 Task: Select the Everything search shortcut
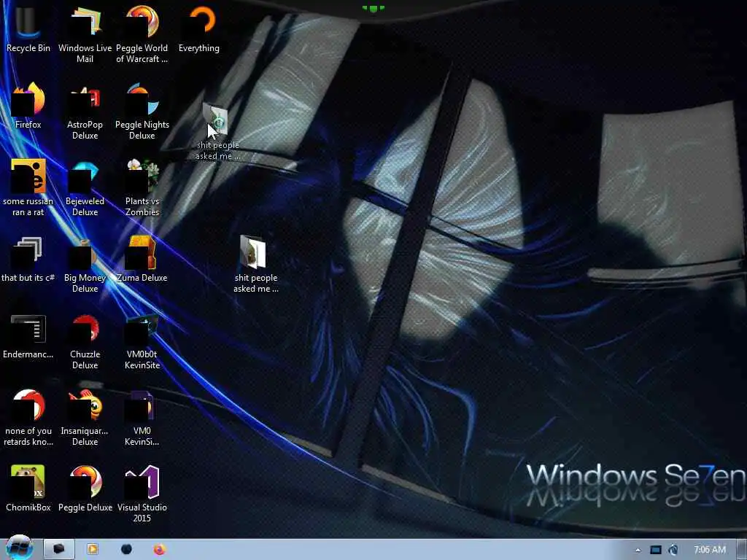pos(199,29)
